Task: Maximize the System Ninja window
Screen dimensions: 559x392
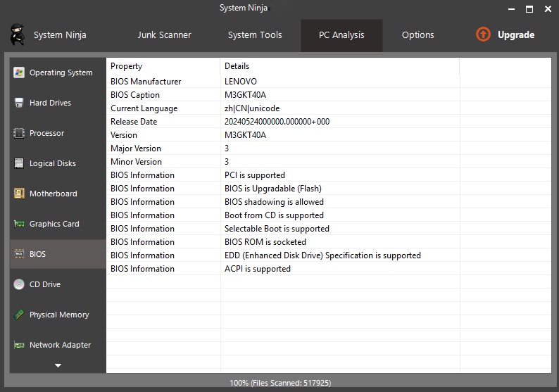Action: click(x=529, y=9)
